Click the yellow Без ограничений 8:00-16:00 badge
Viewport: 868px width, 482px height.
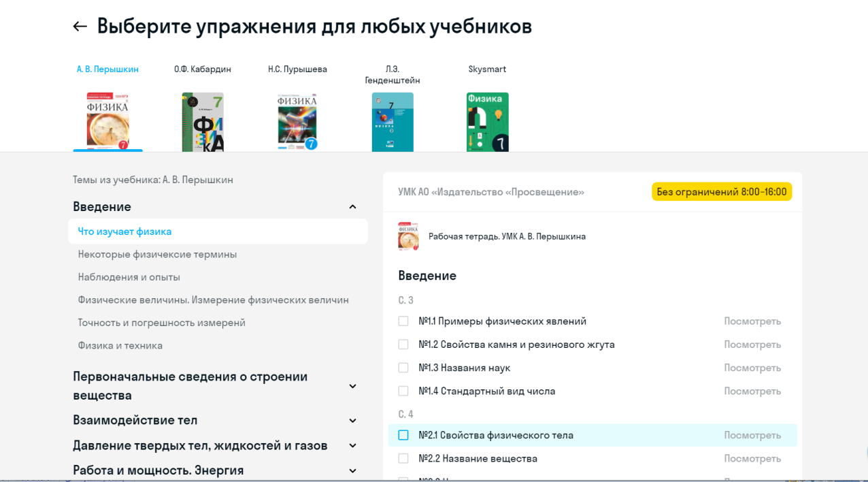coord(721,192)
